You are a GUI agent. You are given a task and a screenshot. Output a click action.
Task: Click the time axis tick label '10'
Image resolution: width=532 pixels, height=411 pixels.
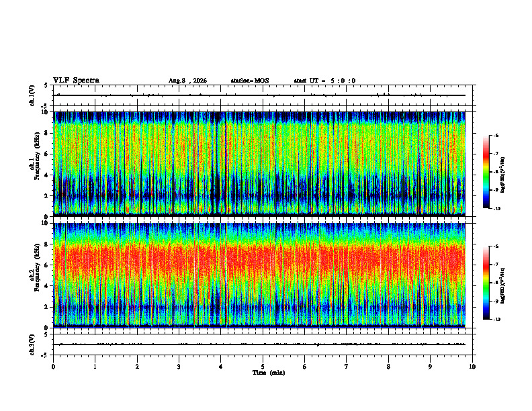tap(472, 367)
